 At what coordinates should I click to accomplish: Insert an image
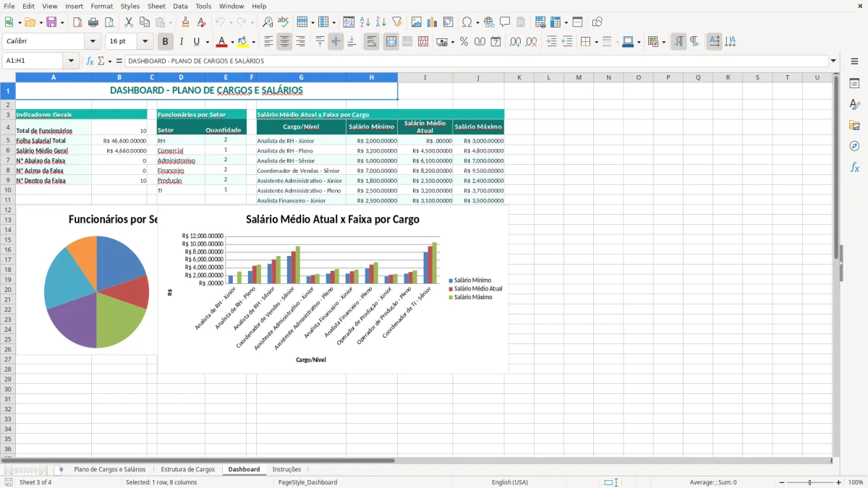click(417, 22)
